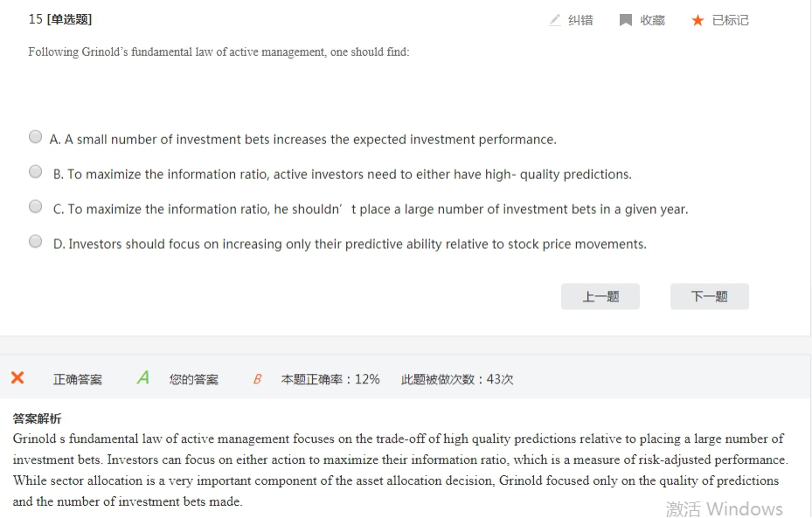Go to next question with 下一题
812x518 pixels.
point(710,296)
